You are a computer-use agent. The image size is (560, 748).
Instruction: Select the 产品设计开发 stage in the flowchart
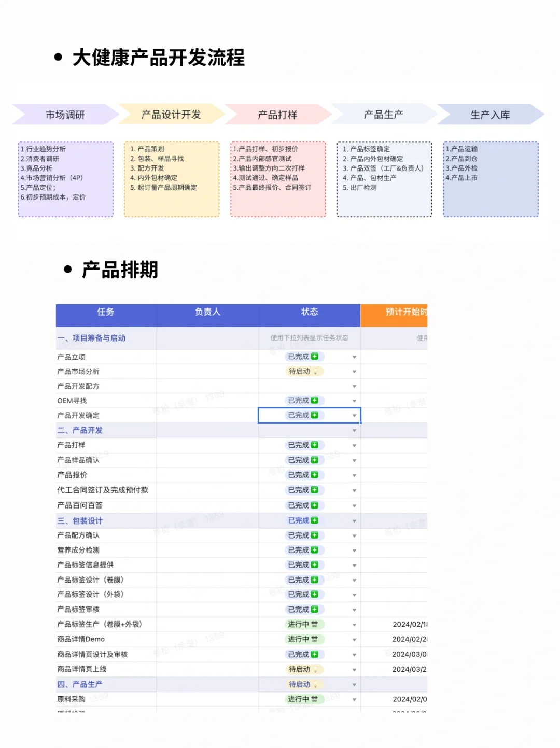click(x=171, y=114)
